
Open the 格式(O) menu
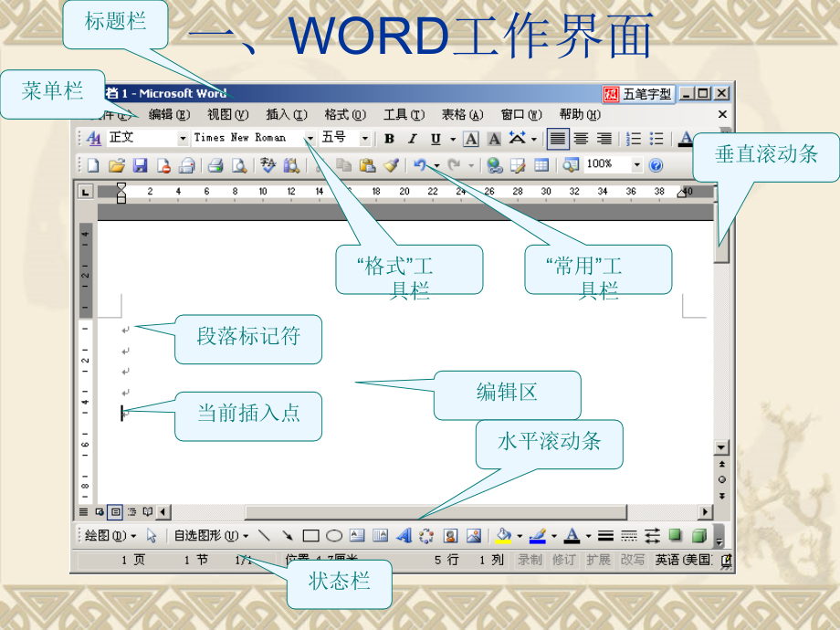[x=345, y=114]
